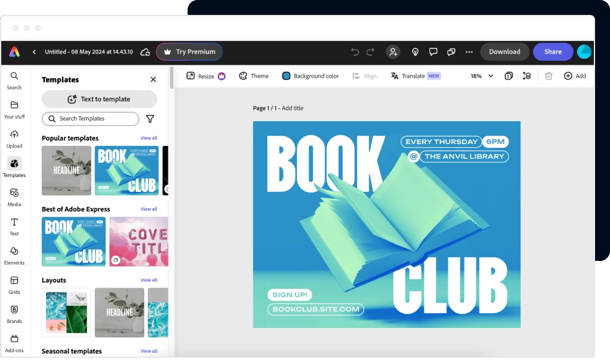Open the template filter funnel icon
Viewport: 610px width, 364px height.
pos(150,119)
